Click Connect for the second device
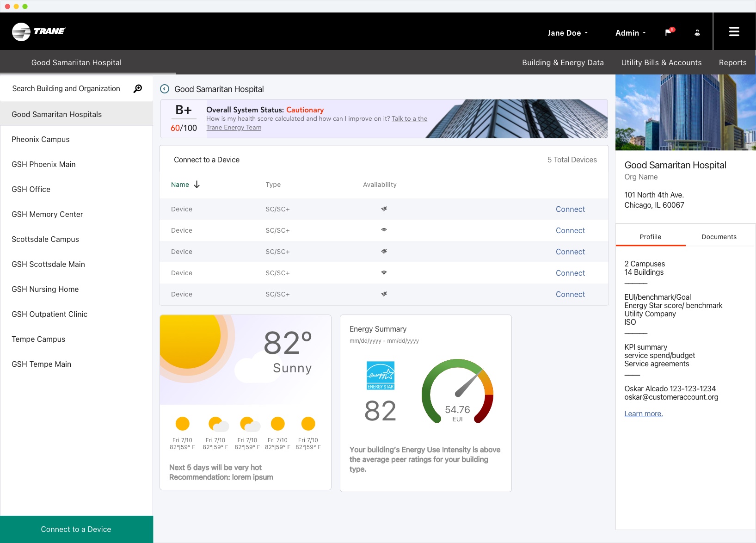 570,230
